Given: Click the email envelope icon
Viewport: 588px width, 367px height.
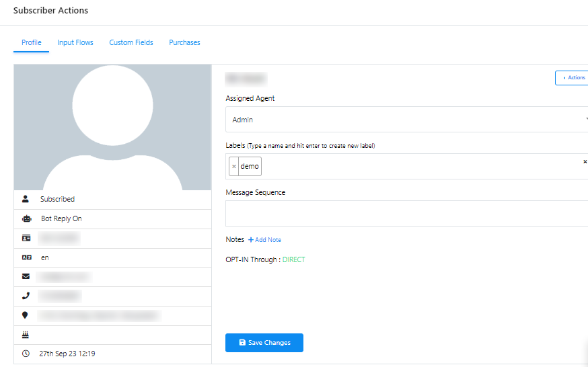Looking at the screenshot, I should pyautogui.click(x=26, y=276).
